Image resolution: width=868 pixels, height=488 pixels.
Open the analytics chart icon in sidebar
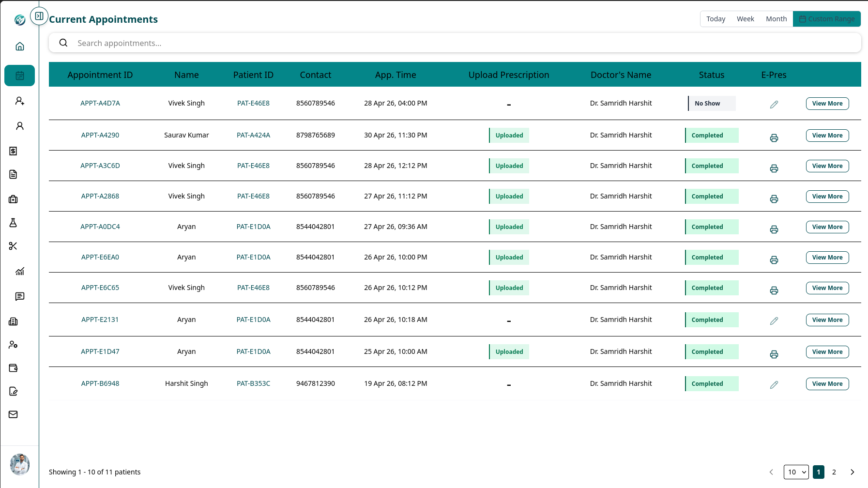tap(20, 271)
